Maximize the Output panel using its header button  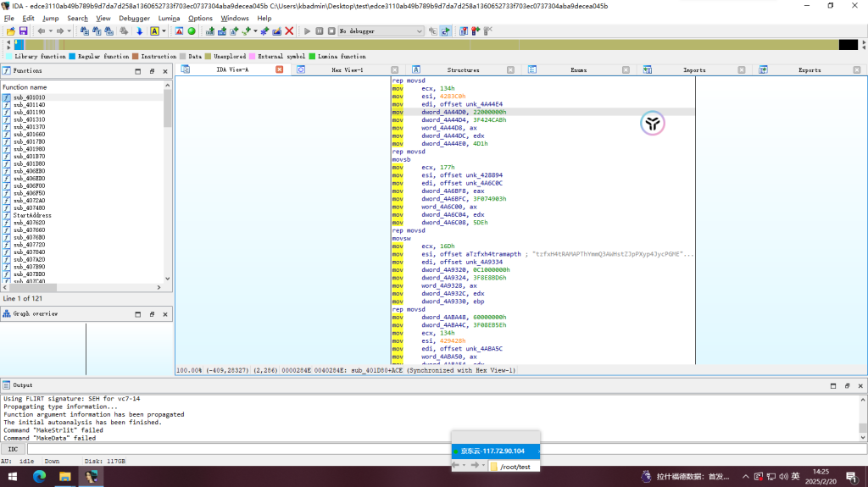click(833, 385)
